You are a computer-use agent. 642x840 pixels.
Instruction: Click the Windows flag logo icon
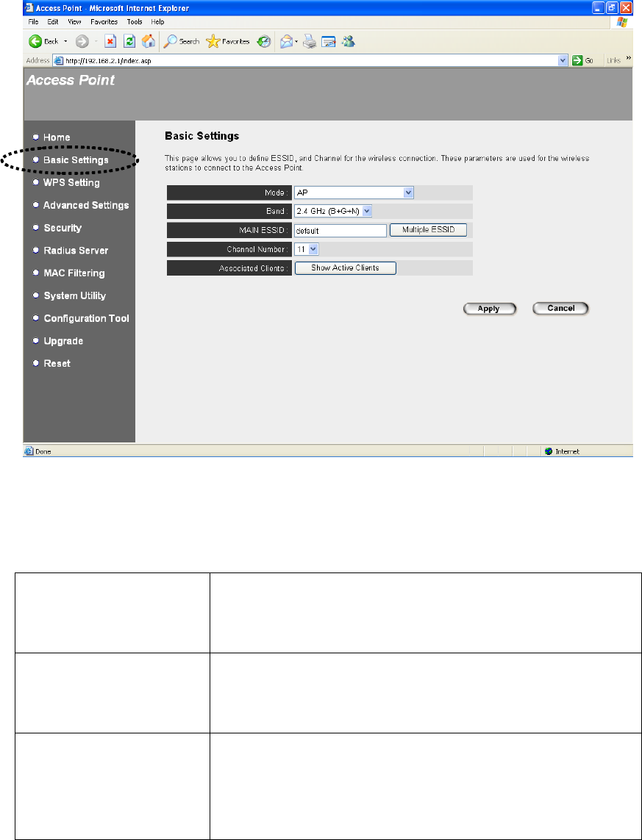[x=622, y=22]
